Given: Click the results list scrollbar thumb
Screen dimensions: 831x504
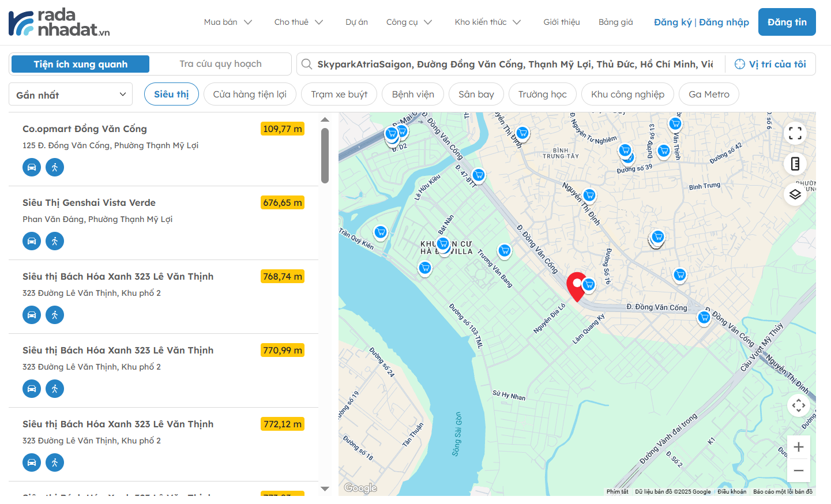Looking at the screenshot, I should click(325, 156).
